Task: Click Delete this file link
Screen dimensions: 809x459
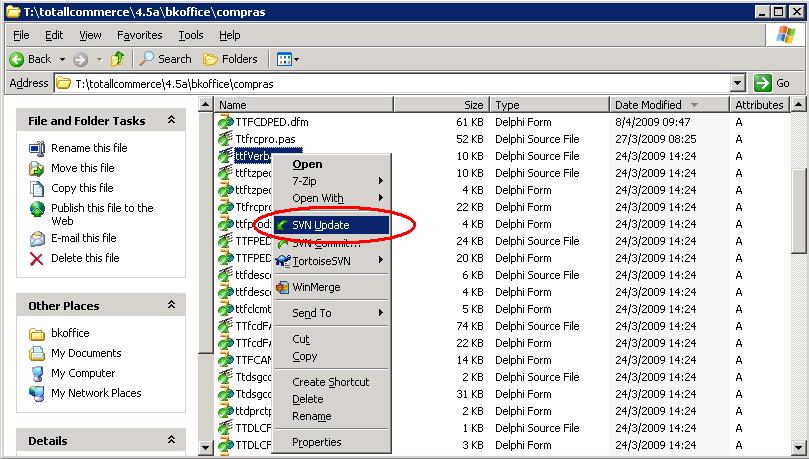Action: 85,258
